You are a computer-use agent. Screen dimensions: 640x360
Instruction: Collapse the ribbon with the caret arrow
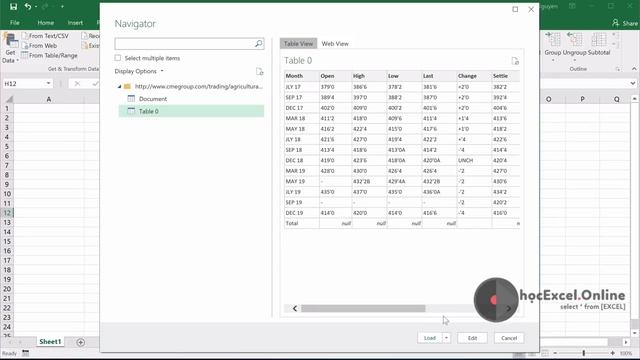[x=634, y=69]
